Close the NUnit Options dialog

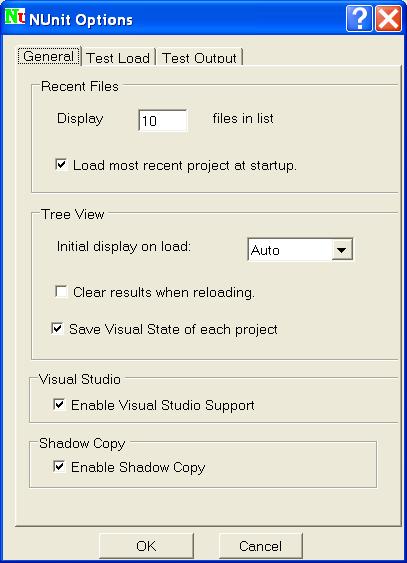[x=389, y=18]
